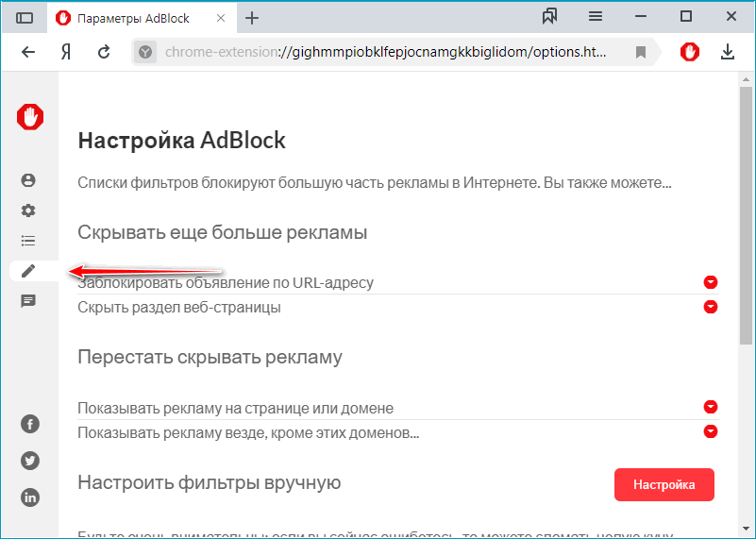This screenshot has width=756, height=539.
Task: Visit AdBlock on LinkedIn
Action: click(x=30, y=497)
